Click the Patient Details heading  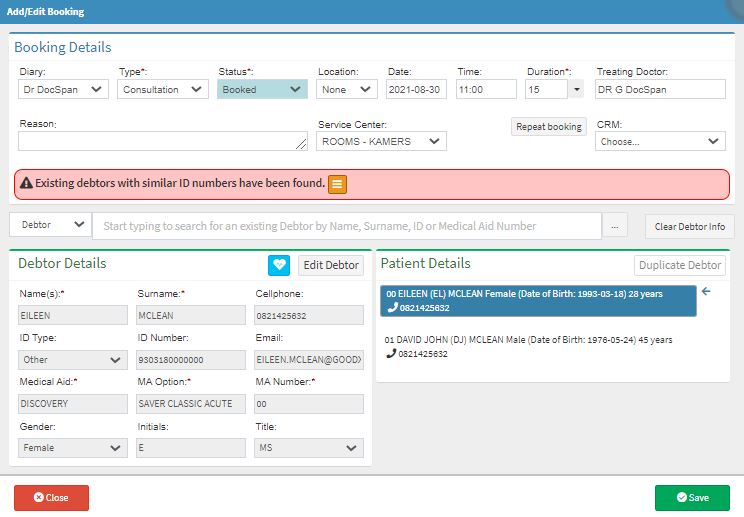(x=425, y=263)
